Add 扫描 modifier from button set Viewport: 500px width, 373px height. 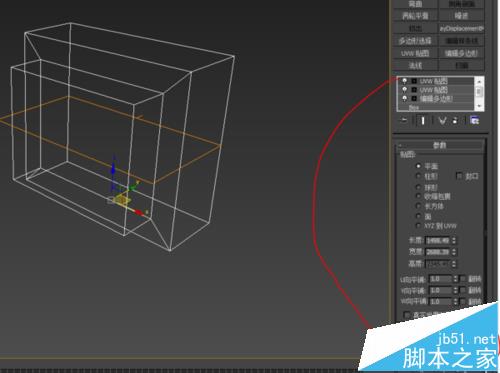(461, 66)
